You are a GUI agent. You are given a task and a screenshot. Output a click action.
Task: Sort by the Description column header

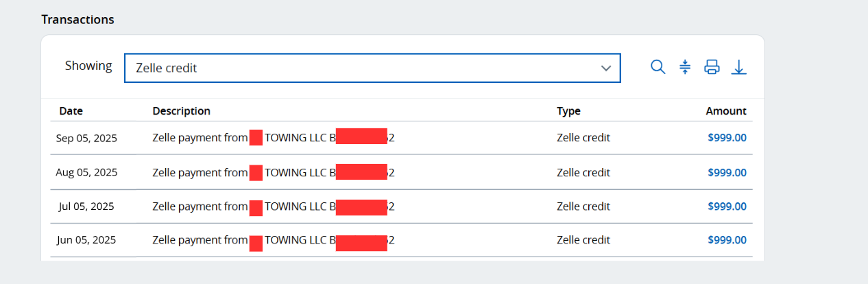point(181,111)
